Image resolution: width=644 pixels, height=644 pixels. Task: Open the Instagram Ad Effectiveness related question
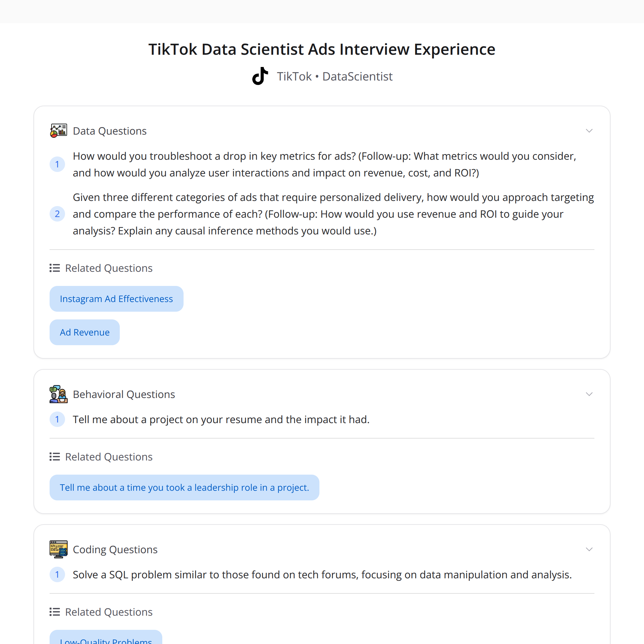coord(116,299)
